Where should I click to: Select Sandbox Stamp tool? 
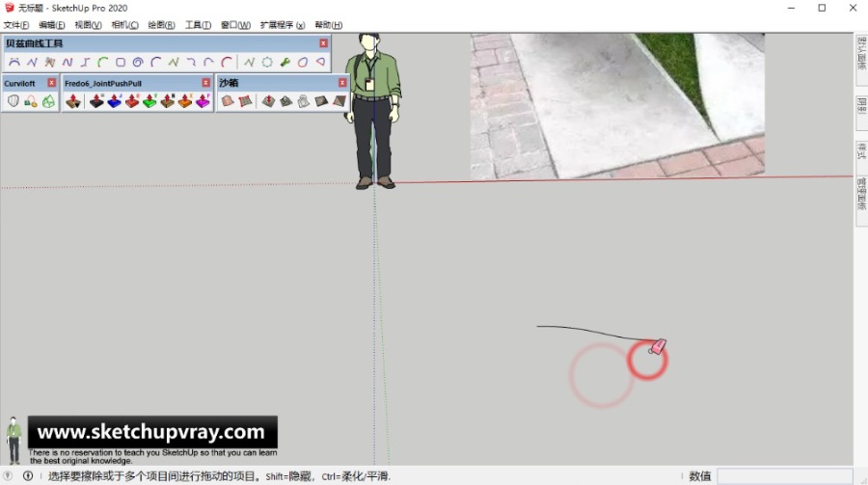286,101
